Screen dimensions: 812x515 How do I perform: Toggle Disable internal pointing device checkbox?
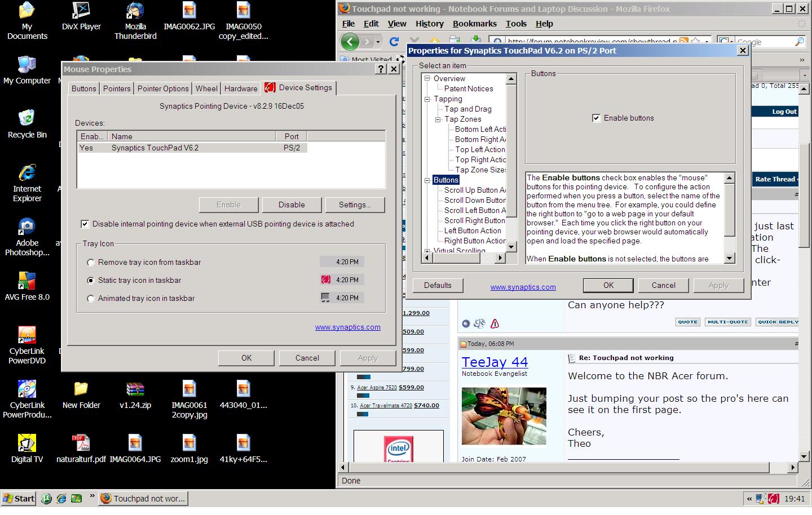click(85, 224)
